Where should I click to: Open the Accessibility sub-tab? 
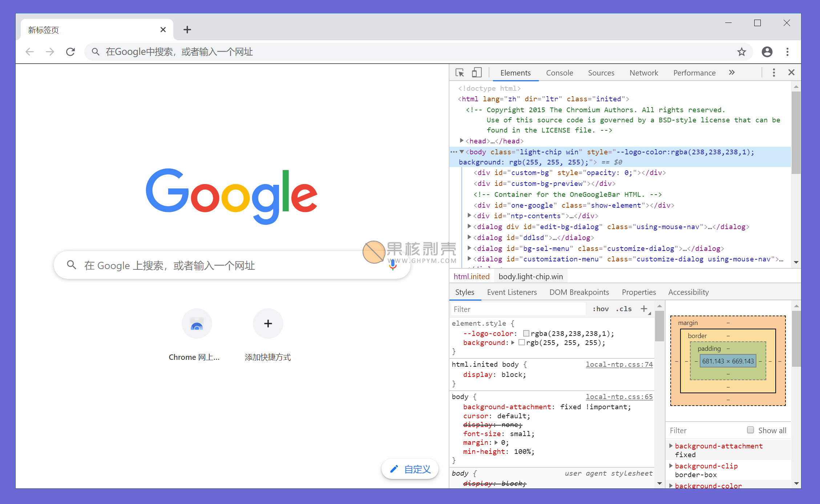coord(688,292)
